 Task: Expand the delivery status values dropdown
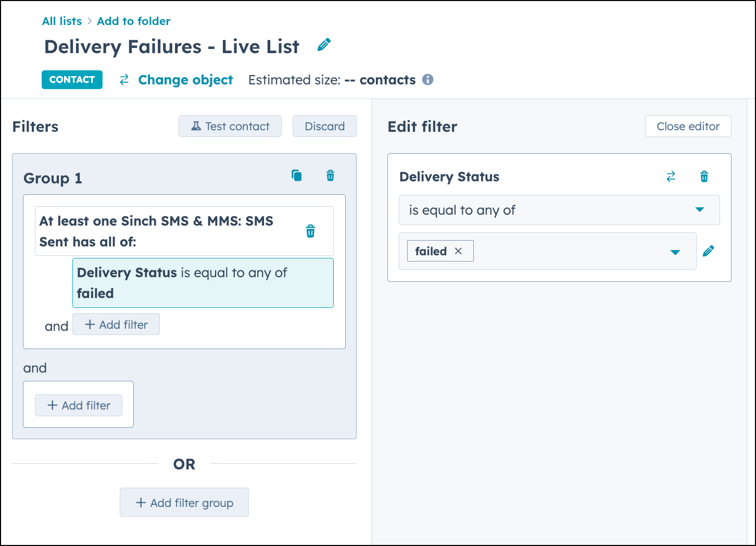tap(675, 251)
